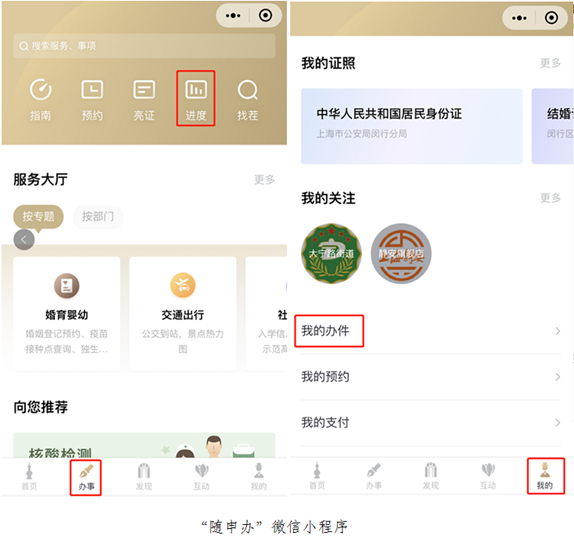The height and width of the screenshot is (547, 574).
Task: Open the 亮证 show-certificate icon
Action: tap(144, 99)
